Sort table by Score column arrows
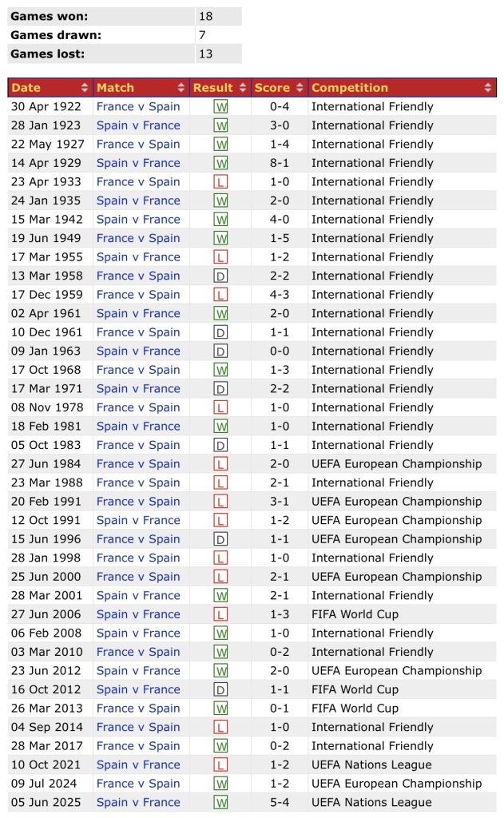 click(x=300, y=88)
